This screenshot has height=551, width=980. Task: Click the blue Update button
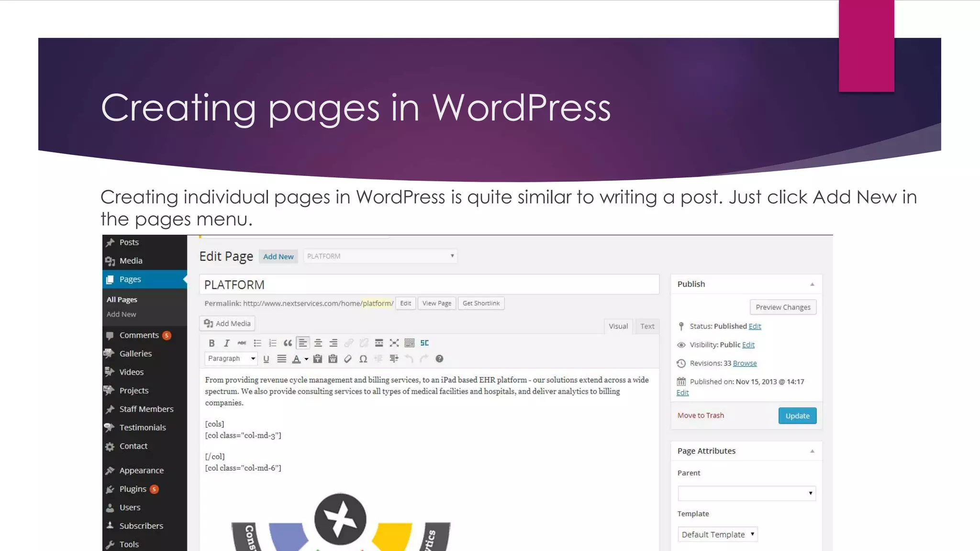[x=797, y=416]
